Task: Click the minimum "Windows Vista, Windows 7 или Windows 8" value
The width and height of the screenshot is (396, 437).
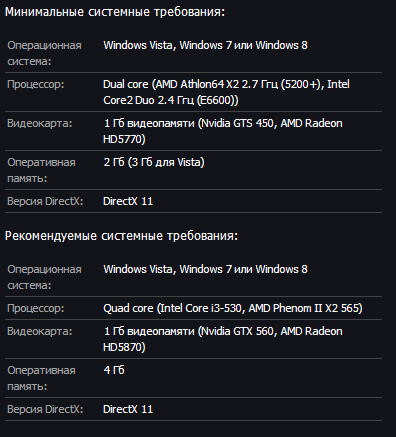Action: click(205, 45)
